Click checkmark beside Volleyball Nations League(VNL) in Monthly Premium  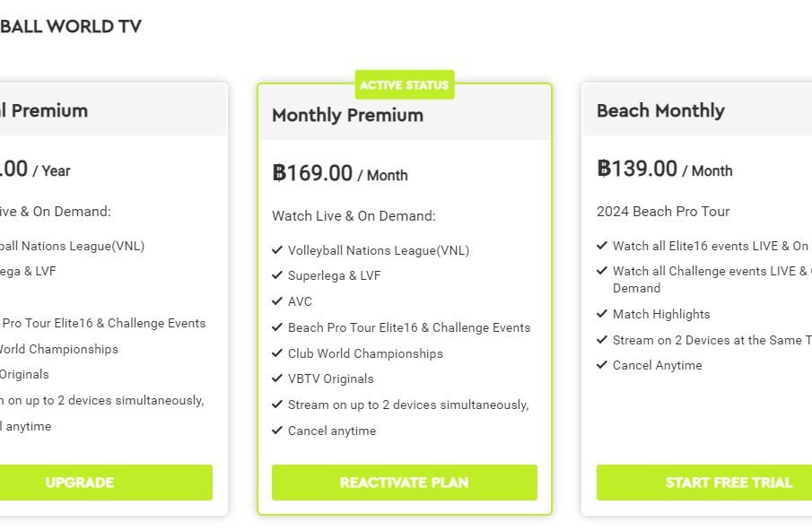(277, 250)
